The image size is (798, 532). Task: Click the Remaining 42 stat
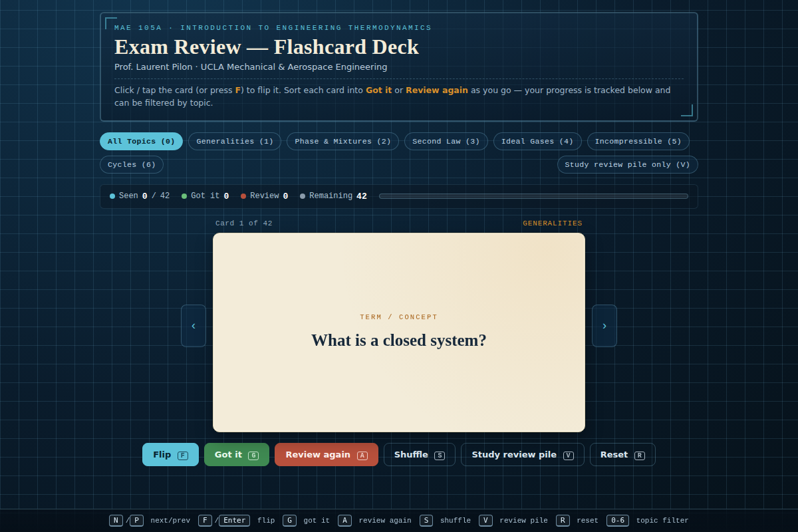(334, 196)
